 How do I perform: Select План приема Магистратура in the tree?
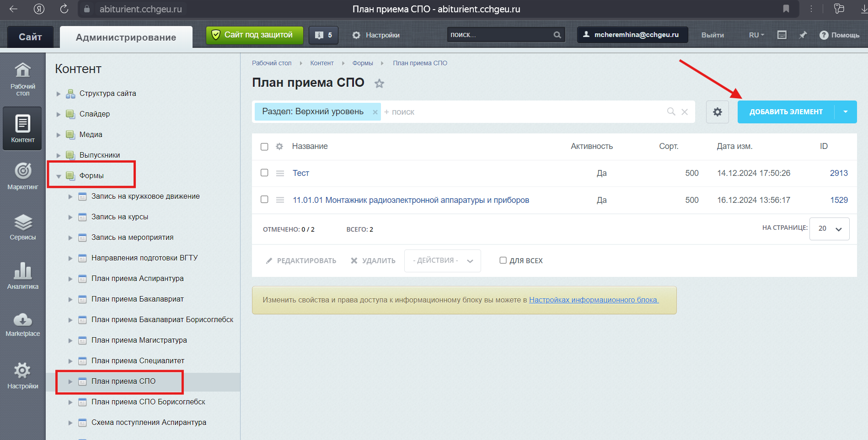click(139, 340)
